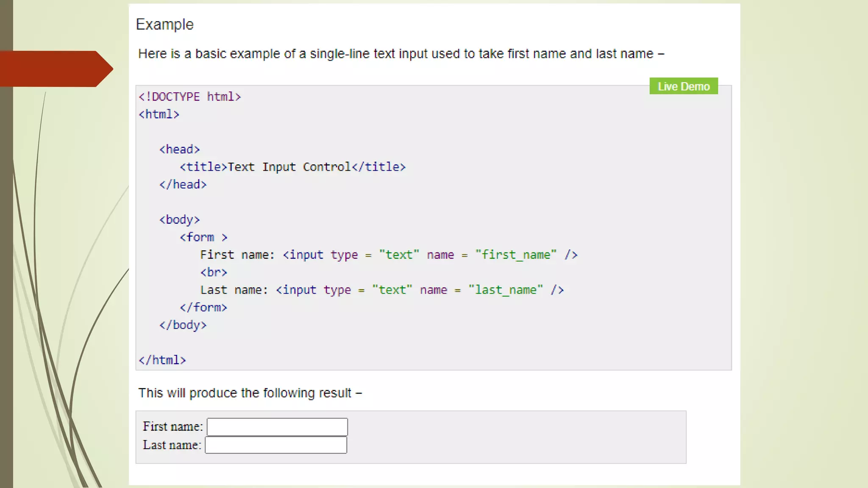Click the closing </body> tag
This screenshot has height=488, width=868.
point(183,325)
